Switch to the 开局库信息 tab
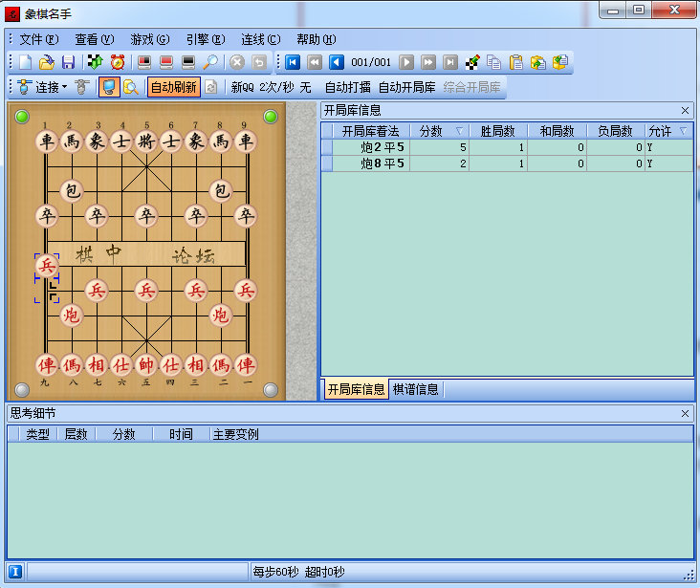The image size is (700, 588). pos(356,389)
